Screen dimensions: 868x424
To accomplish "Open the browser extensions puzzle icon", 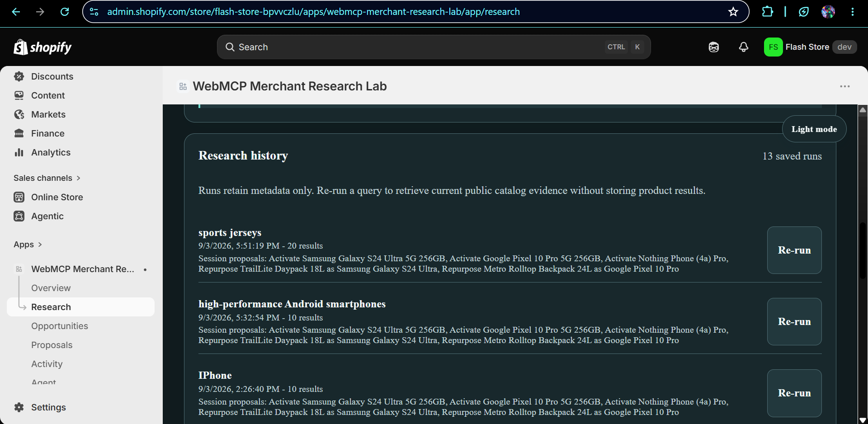I will coord(767,12).
